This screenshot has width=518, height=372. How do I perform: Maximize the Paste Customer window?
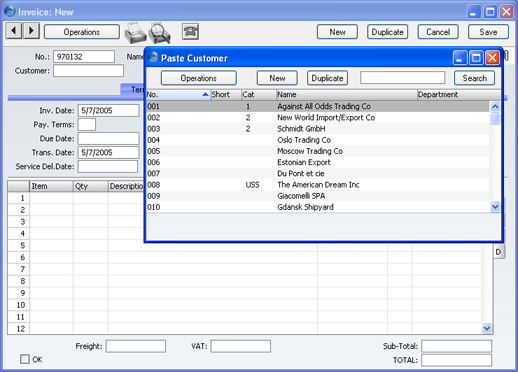476,58
